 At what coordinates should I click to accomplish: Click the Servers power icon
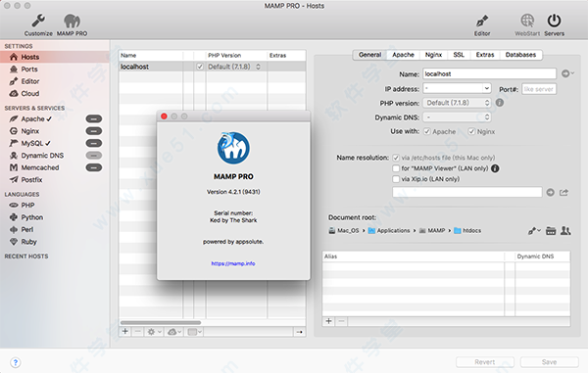click(554, 21)
